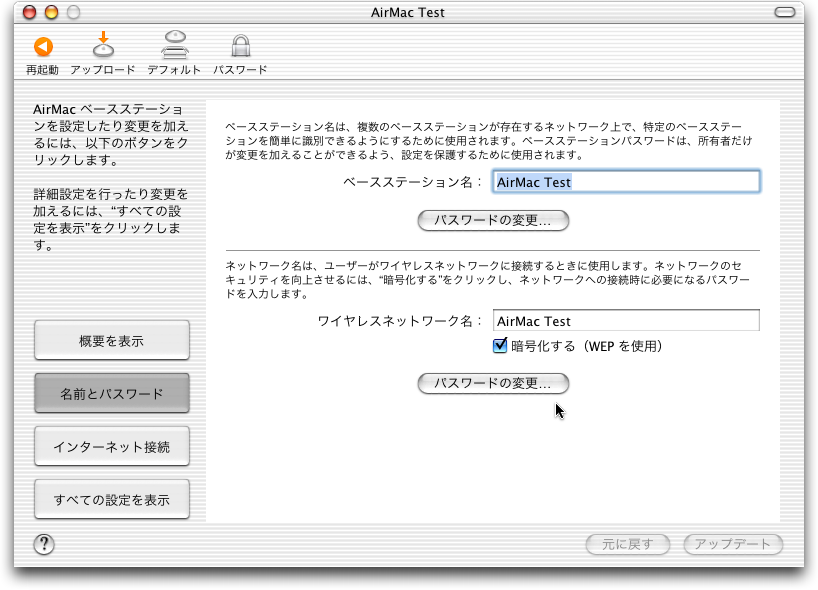Image resolution: width=818 pixels, height=590 pixels.
Task: Close the AirMac Test window
Action: (29, 13)
